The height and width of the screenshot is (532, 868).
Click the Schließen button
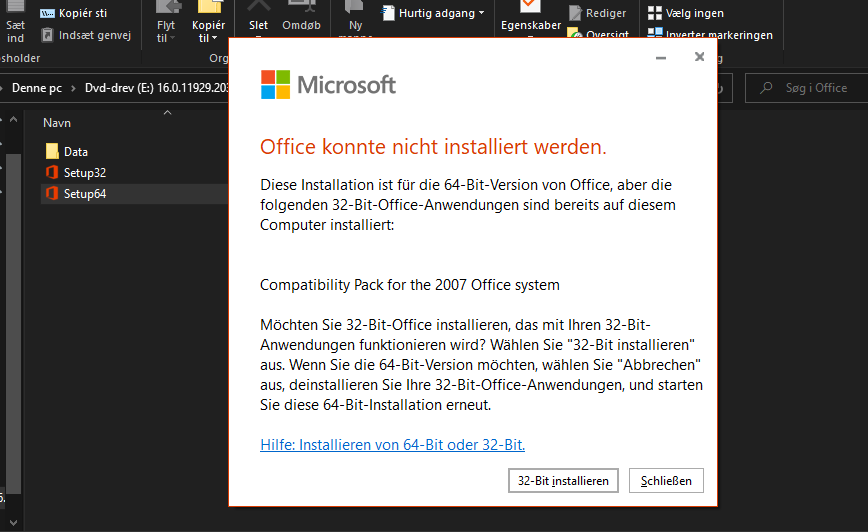coord(666,481)
